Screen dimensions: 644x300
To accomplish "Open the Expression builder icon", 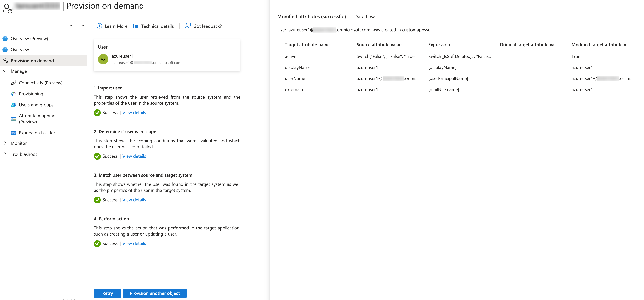I will pos(13,133).
